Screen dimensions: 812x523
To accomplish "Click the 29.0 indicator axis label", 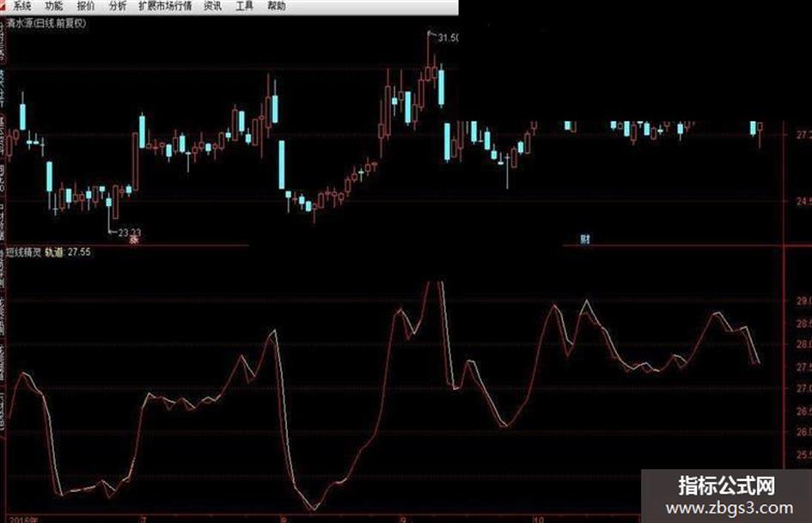I will tap(803, 301).
